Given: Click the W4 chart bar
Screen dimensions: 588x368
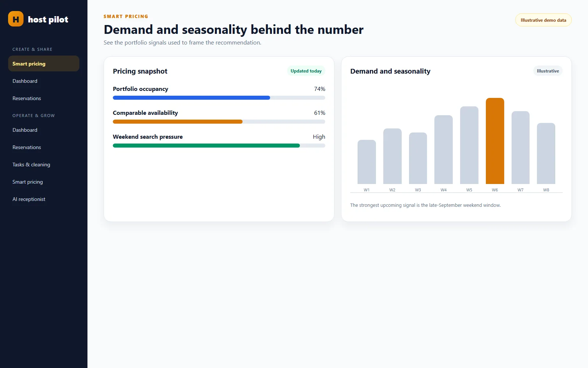Looking at the screenshot, I should coord(444,149).
